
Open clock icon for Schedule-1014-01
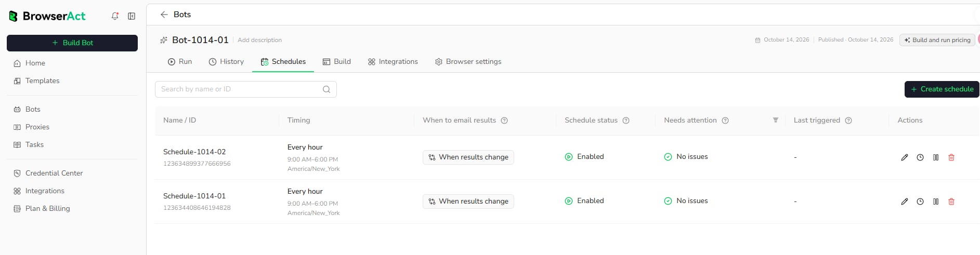point(920,202)
